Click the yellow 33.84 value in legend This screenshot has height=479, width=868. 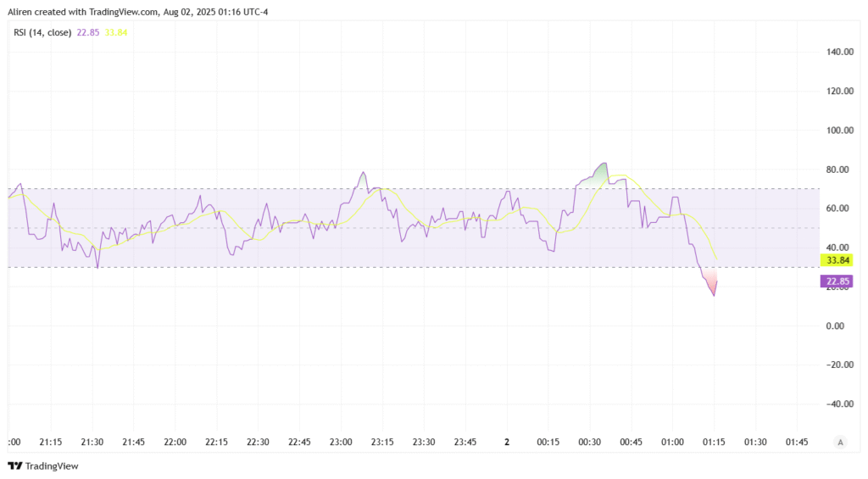click(x=116, y=33)
